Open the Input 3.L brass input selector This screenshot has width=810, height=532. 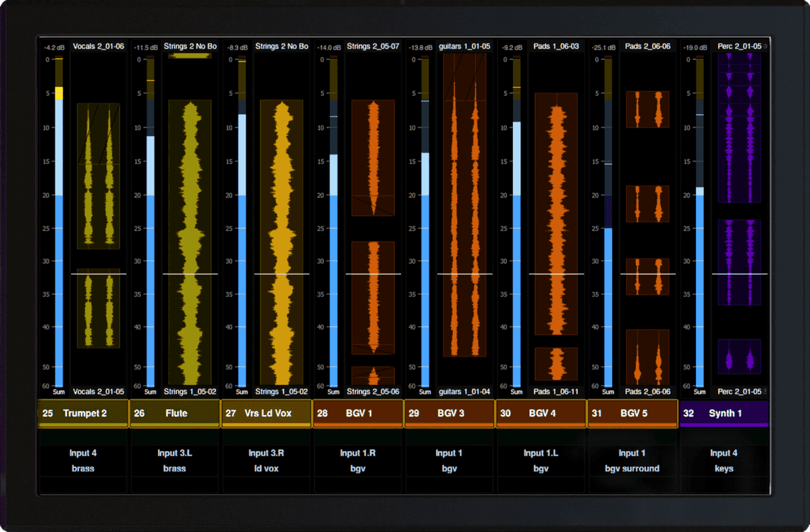click(175, 460)
